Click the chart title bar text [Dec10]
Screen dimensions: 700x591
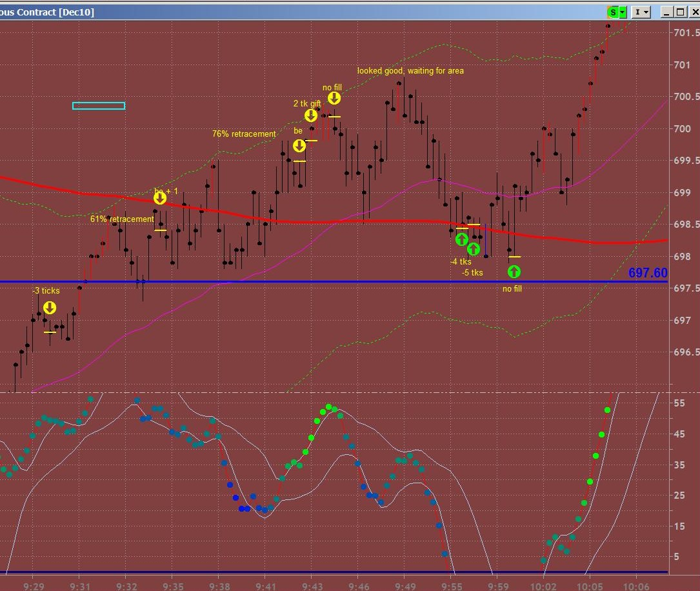click(76, 12)
